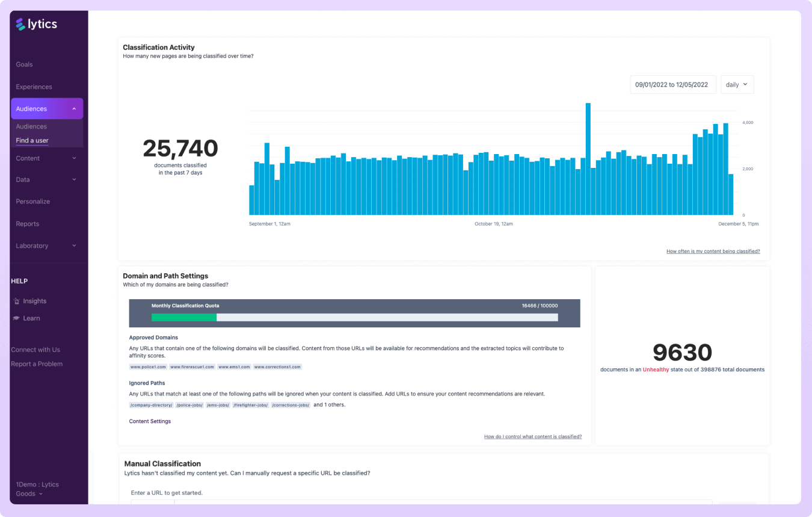Screen dimensions: 812x517
Task: Collapse the Audiences menu chevron
Action: [x=74, y=109]
